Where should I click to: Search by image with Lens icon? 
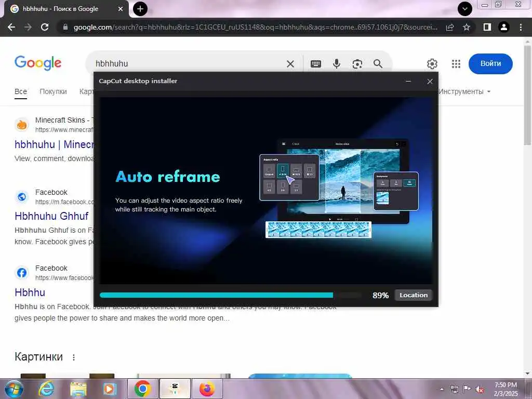tap(357, 64)
